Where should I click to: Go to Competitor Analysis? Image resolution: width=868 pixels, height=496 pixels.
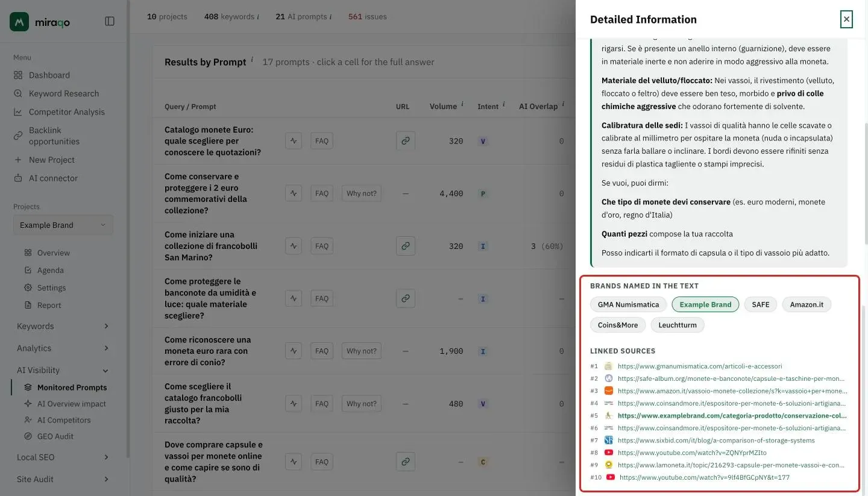(x=66, y=112)
